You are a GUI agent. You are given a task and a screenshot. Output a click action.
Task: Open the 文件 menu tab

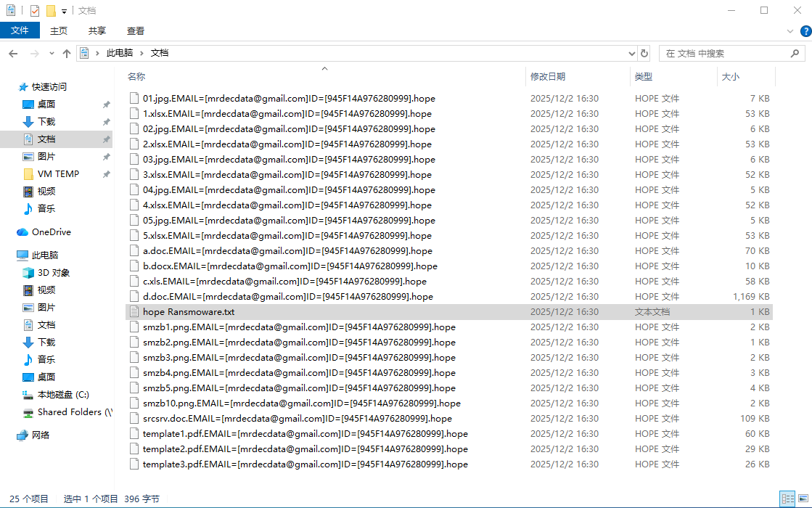point(20,30)
